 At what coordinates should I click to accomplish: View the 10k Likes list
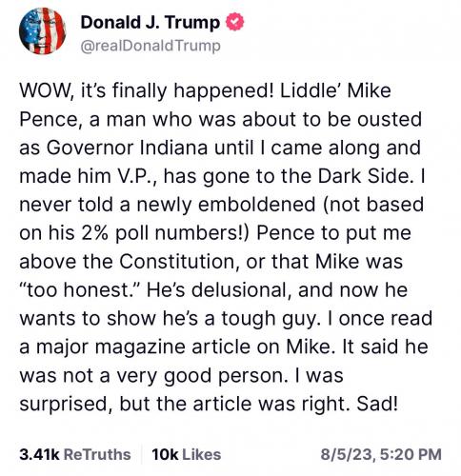click(187, 454)
